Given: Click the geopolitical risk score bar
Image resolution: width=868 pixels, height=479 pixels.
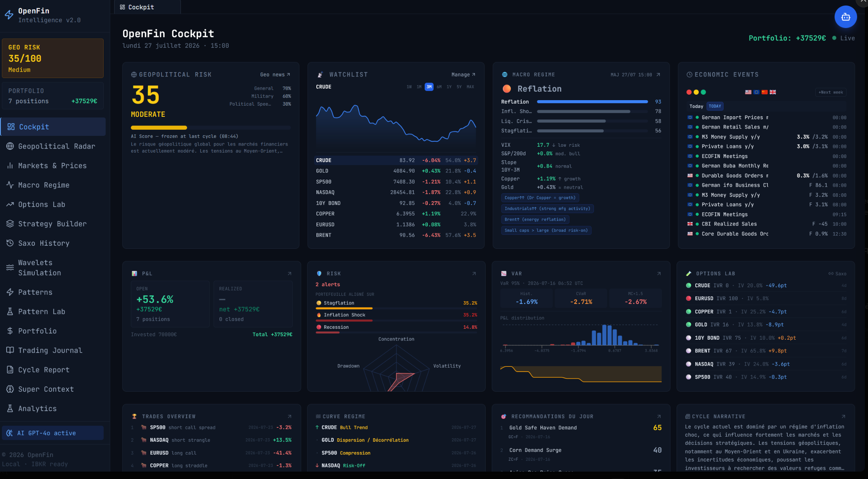Looking at the screenshot, I should pos(211,128).
